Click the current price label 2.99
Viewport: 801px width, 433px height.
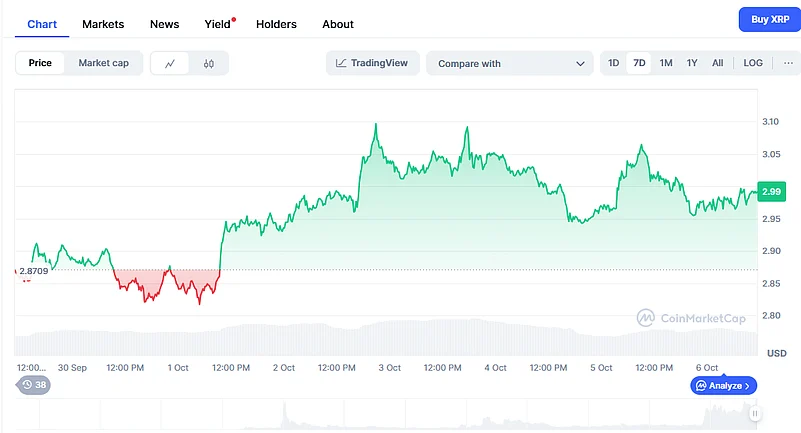(x=771, y=191)
